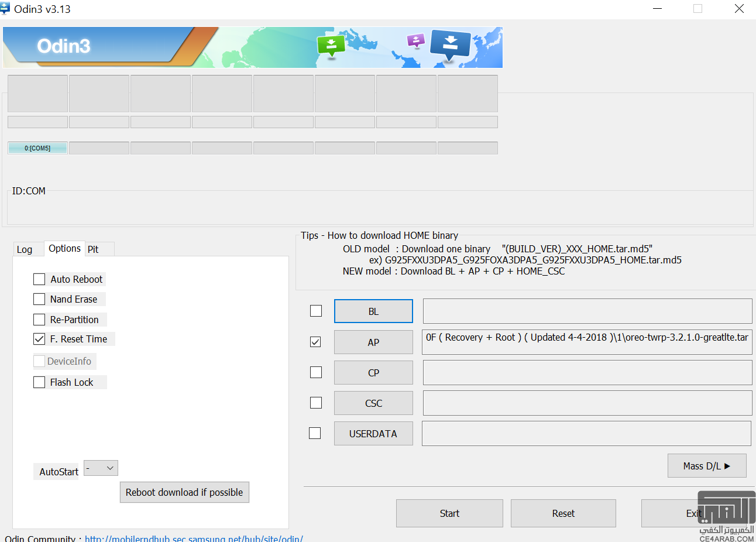The image size is (756, 542).
Task: Tick the Re-Partition checkbox
Action: [x=39, y=320]
